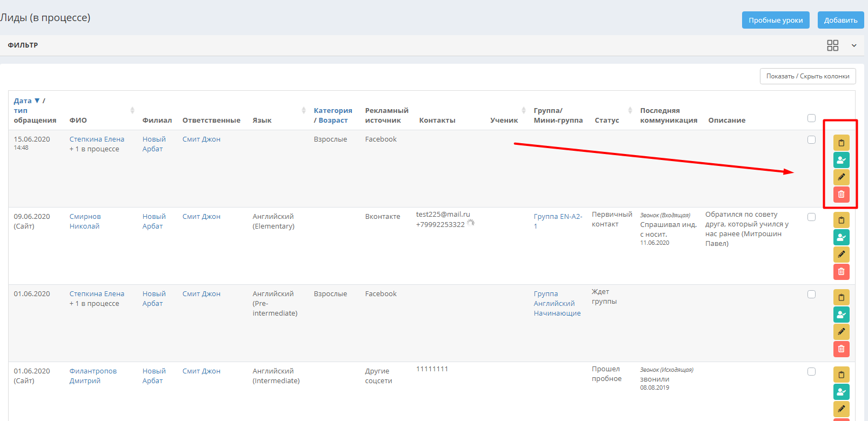Expand the ФИЛЬТР panel with chevron
This screenshot has width=868, height=421.
pyautogui.click(x=854, y=45)
